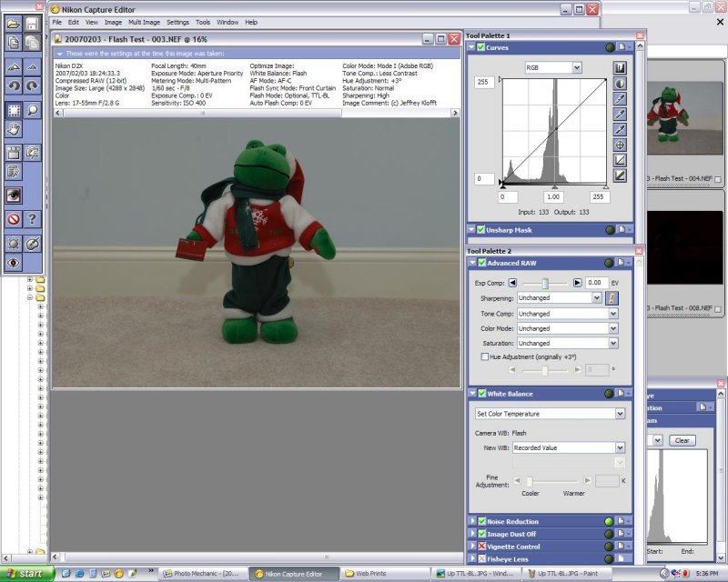
Task: Click the Curves settings page icon
Action: [622, 47]
